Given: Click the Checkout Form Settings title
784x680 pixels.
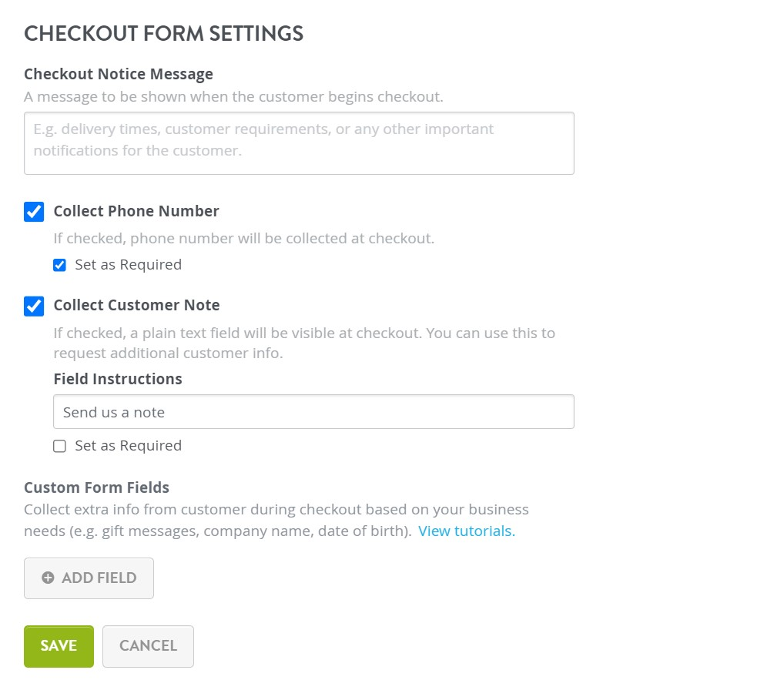Looking at the screenshot, I should tap(163, 34).
